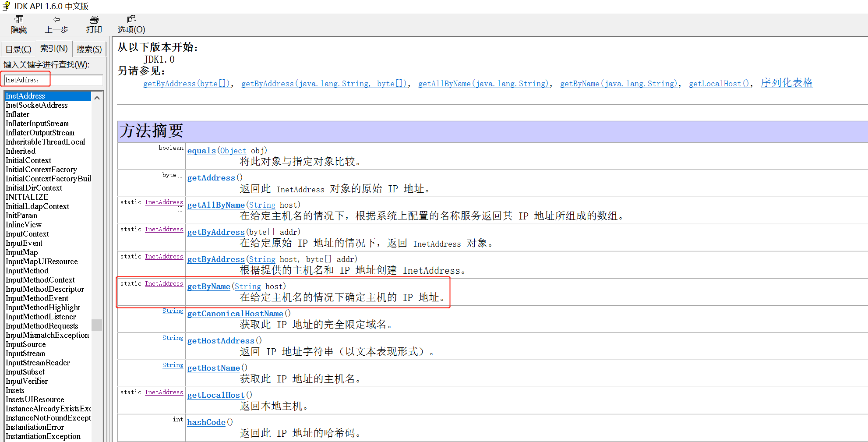868x442 pixels.
Task: Select InitialContext in the index list
Action: coord(28,160)
